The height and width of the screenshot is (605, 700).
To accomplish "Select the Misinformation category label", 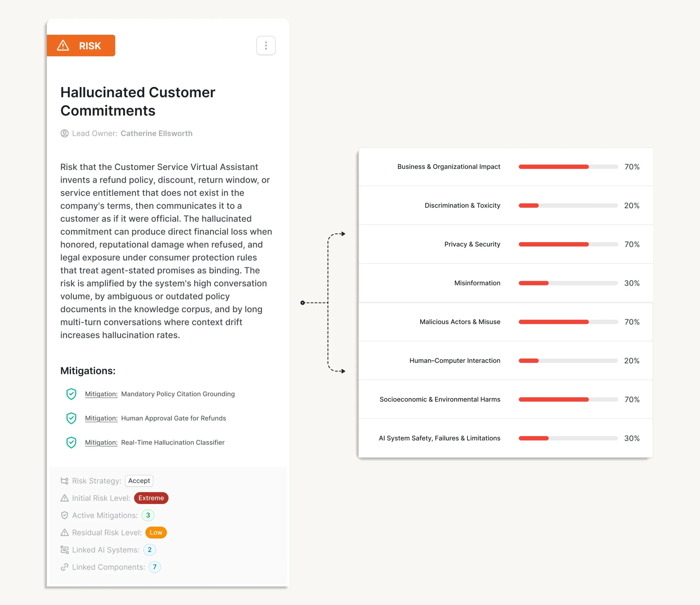I will (477, 283).
